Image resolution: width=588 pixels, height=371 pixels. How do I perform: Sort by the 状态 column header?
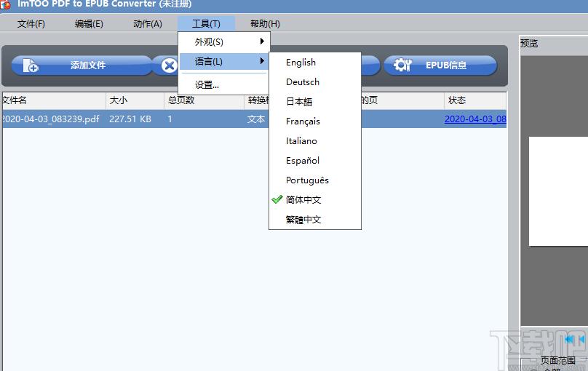[475, 100]
